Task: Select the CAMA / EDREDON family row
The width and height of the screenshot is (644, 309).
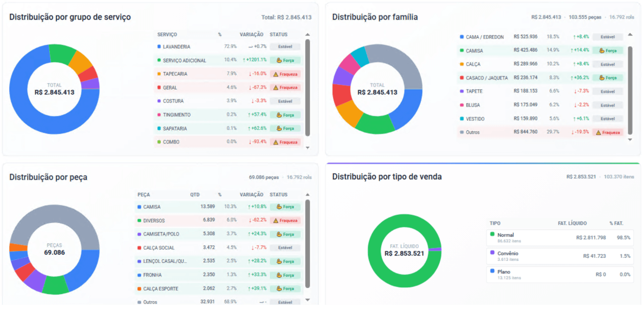Action: (541, 37)
